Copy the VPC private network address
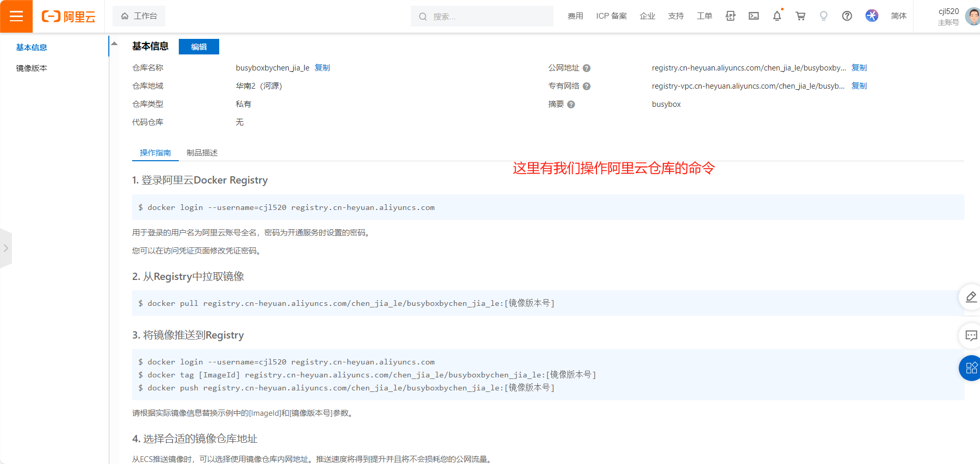The image size is (980, 464). click(x=859, y=86)
